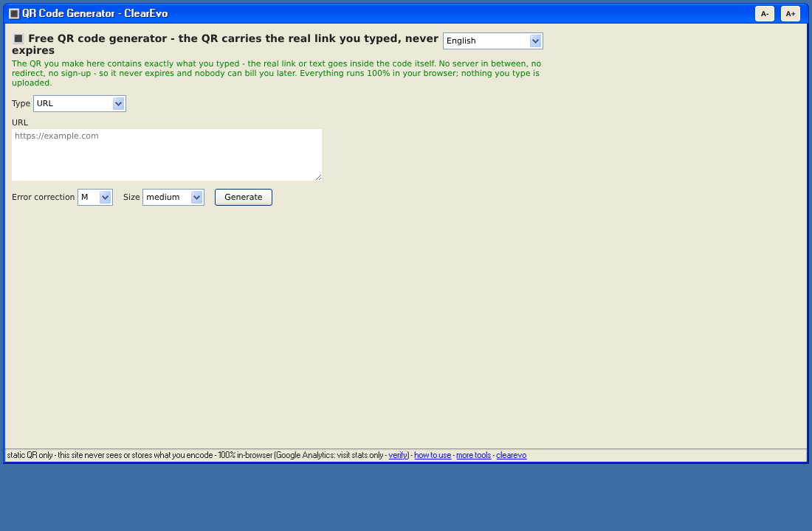Open the Size dropdown set to medium
812x531 pixels.
tap(173, 197)
